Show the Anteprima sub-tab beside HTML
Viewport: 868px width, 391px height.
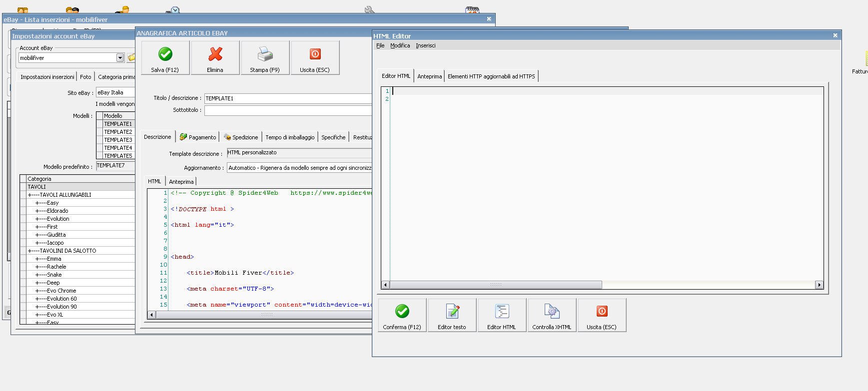pyautogui.click(x=181, y=182)
